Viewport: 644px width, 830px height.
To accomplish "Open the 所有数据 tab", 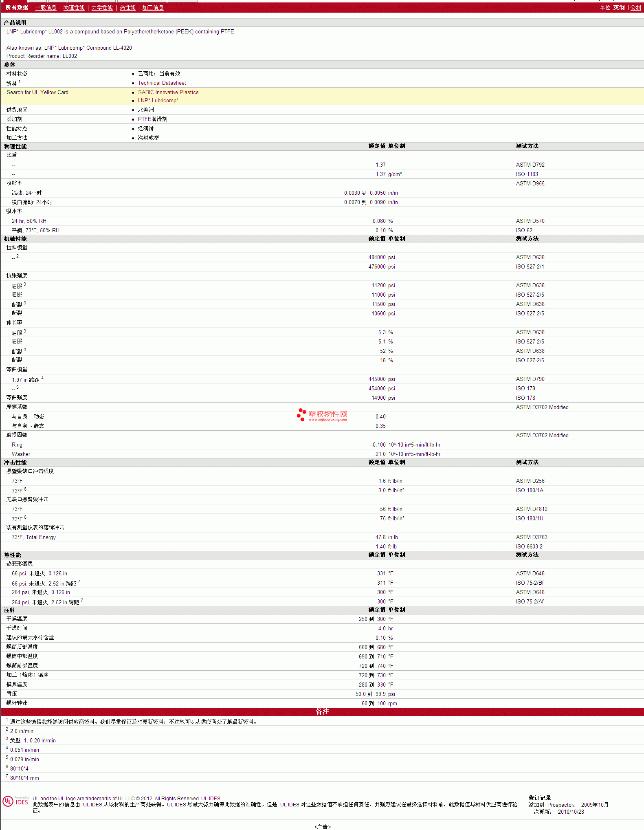I will pos(17,7).
